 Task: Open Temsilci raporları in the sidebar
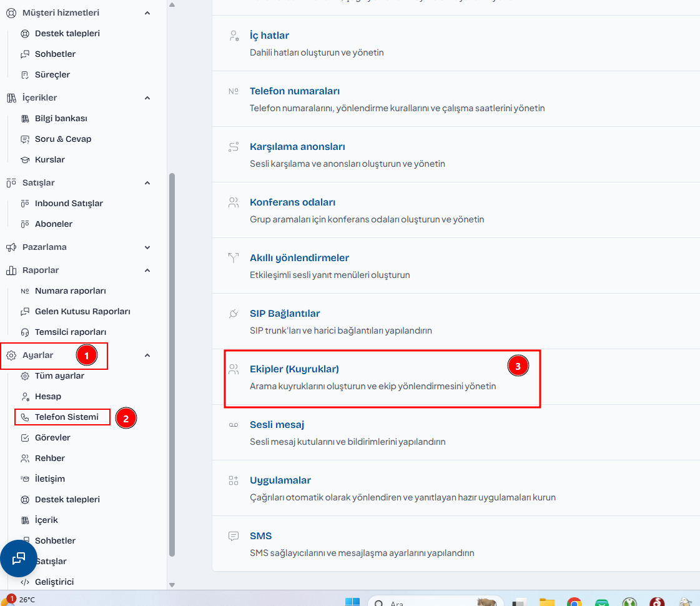[x=71, y=332]
